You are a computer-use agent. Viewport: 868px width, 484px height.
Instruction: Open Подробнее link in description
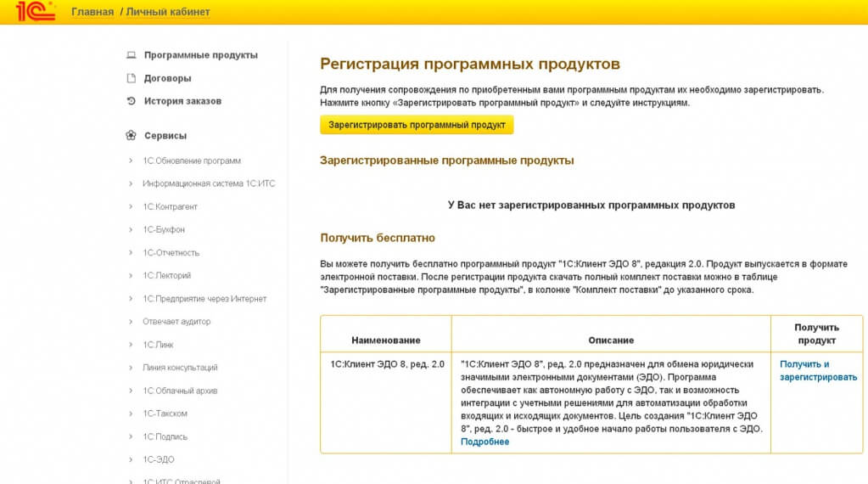pyautogui.click(x=485, y=442)
